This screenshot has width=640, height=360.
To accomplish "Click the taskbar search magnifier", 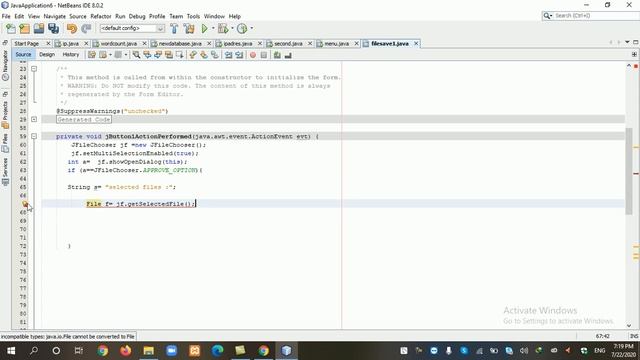I will point(34,351).
